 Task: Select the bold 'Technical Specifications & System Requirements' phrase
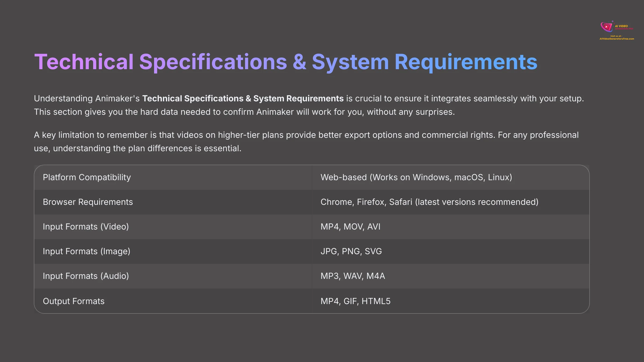(243, 98)
